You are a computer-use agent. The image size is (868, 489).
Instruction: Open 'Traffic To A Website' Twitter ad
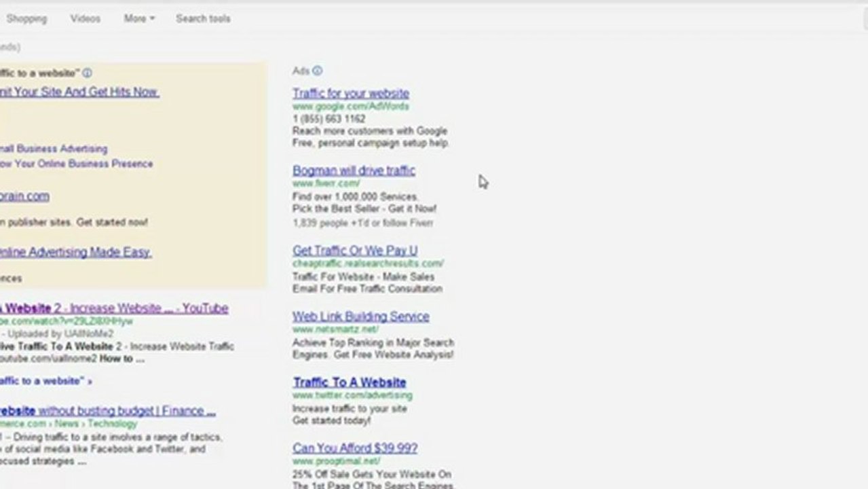tap(350, 382)
